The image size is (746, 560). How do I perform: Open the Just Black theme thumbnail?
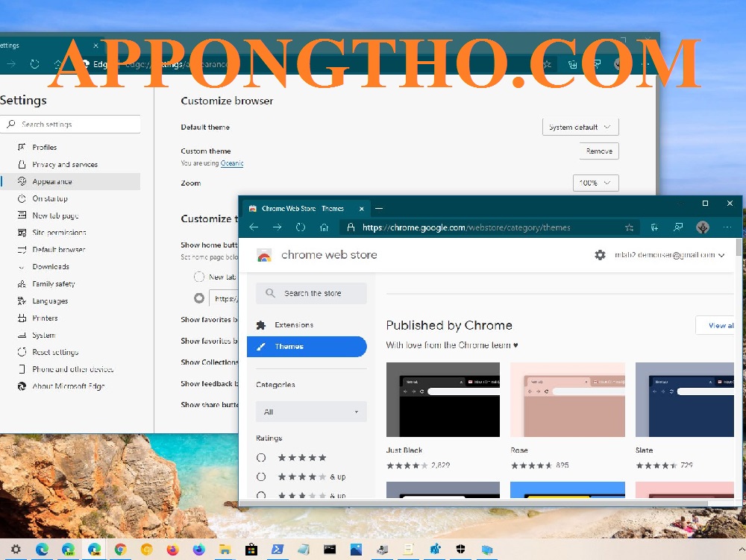(443, 400)
